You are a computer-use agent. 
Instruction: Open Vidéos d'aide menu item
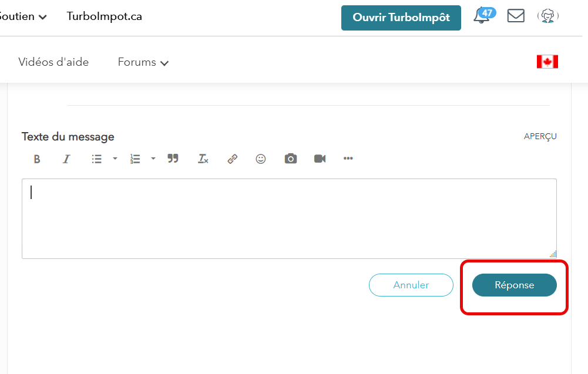pyautogui.click(x=53, y=62)
